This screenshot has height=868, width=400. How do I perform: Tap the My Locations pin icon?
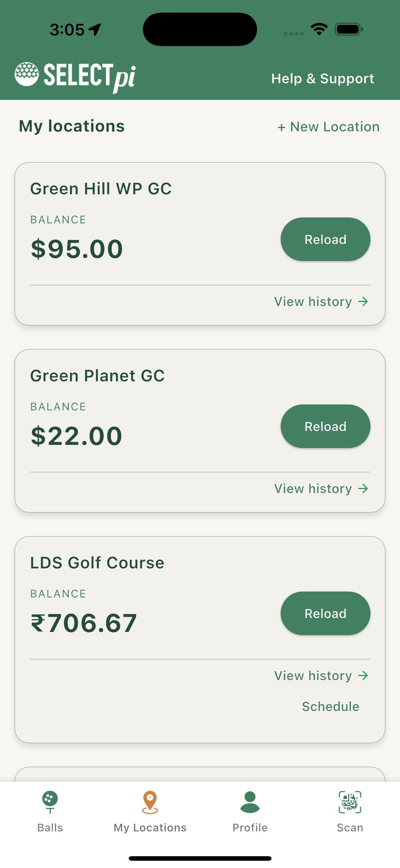pyautogui.click(x=150, y=802)
